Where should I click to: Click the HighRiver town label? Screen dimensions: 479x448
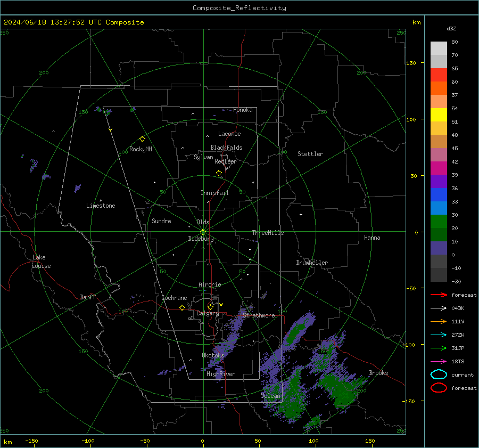[221, 374]
